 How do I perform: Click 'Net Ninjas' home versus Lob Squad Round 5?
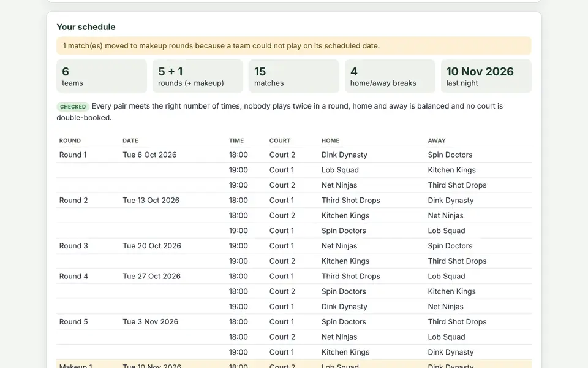coord(339,337)
